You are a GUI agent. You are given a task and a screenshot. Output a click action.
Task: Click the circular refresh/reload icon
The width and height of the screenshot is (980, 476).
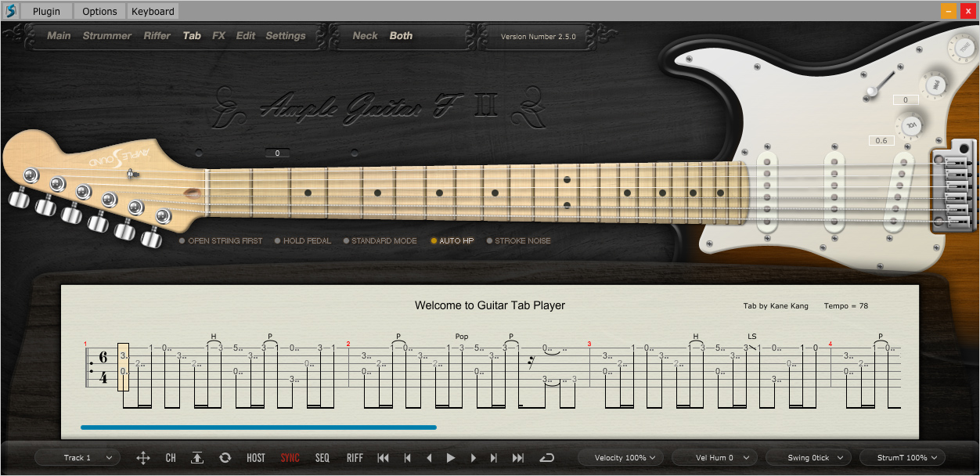[x=225, y=458]
